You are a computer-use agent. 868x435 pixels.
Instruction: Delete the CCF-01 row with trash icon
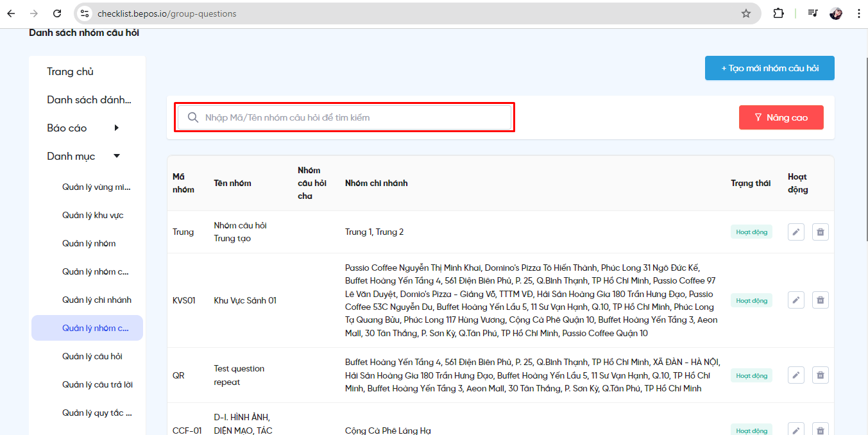tap(821, 429)
